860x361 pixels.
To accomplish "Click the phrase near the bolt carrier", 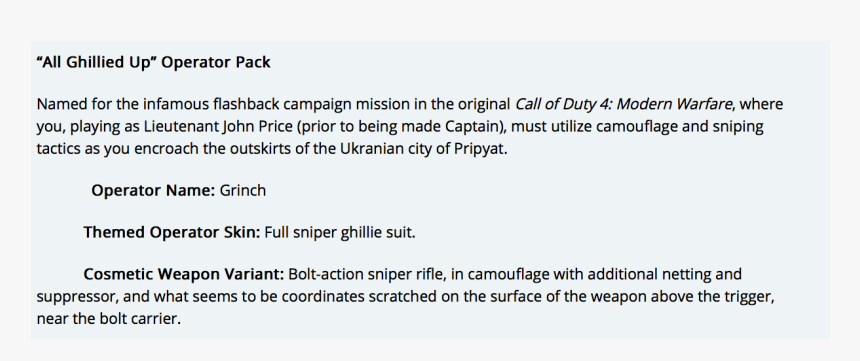I will [x=108, y=319].
